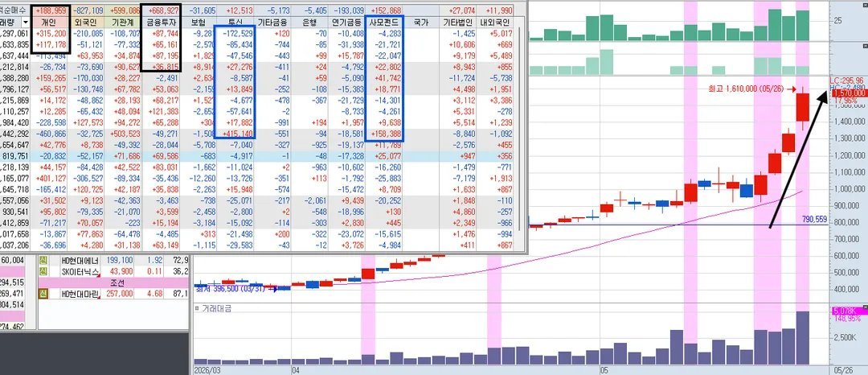
Task: Click the 790,559 horizontal line label
Action: click(815, 220)
